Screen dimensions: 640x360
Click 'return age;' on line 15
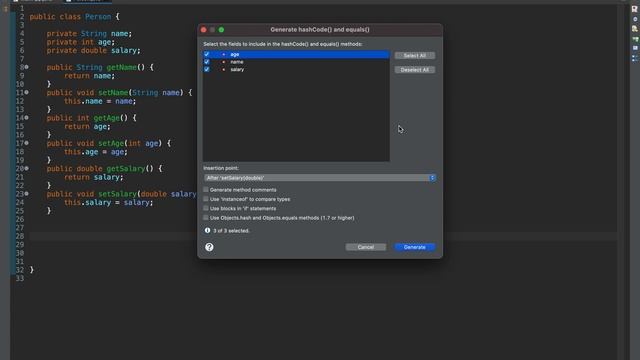[x=87, y=127]
